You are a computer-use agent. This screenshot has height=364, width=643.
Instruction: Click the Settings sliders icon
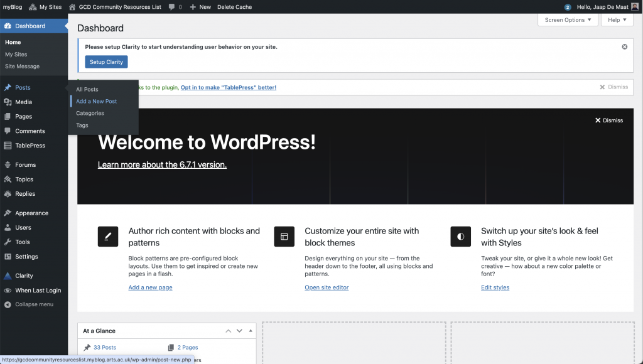tap(8, 257)
